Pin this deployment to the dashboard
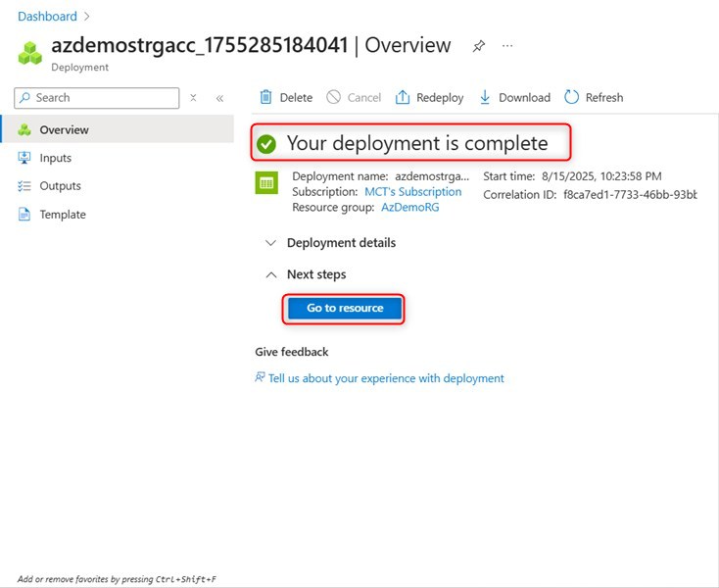Screen dimensions: 719x588 [479, 46]
